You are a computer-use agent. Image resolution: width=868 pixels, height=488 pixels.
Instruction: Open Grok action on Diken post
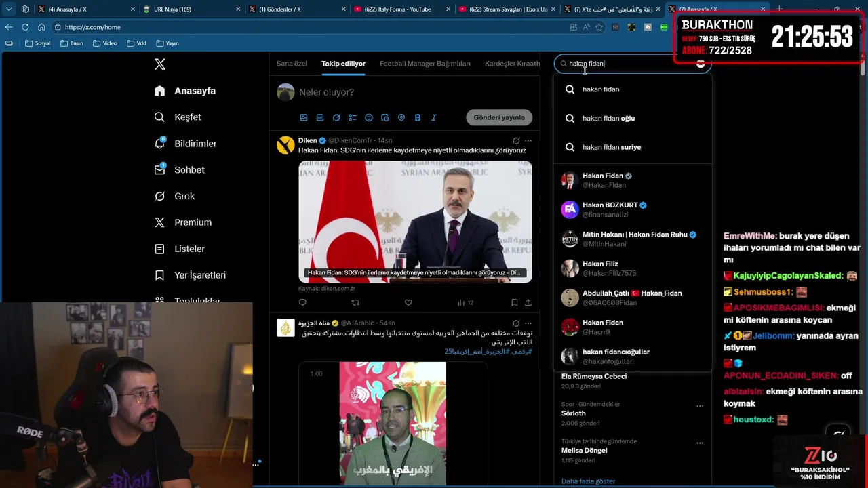[x=516, y=141]
